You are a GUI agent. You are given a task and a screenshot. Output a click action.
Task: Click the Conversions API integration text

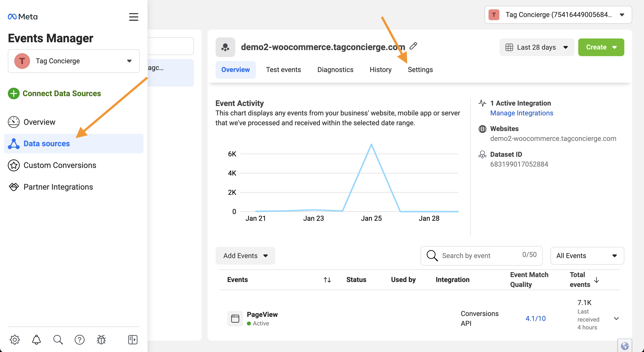[479, 318]
